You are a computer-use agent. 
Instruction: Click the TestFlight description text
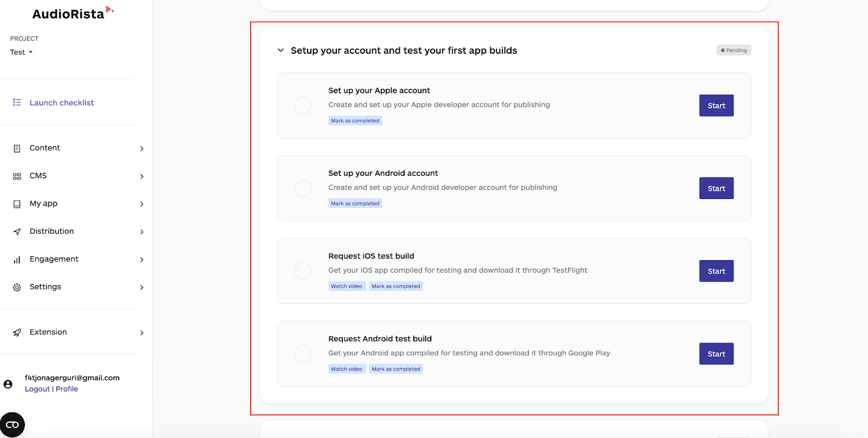[458, 270]
